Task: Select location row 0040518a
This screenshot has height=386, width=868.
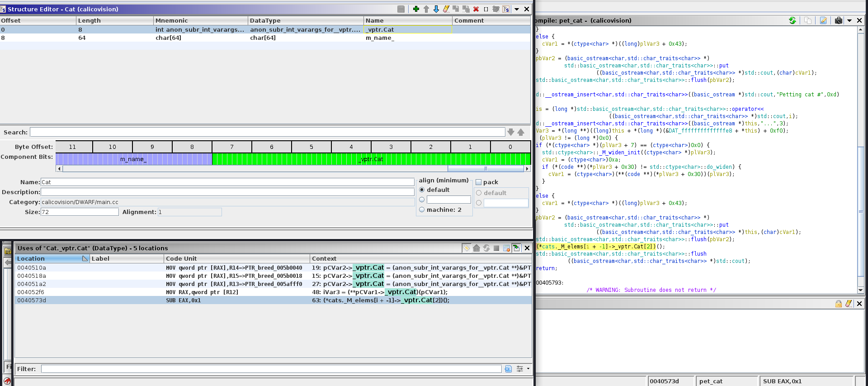Action: click(273, 276)
